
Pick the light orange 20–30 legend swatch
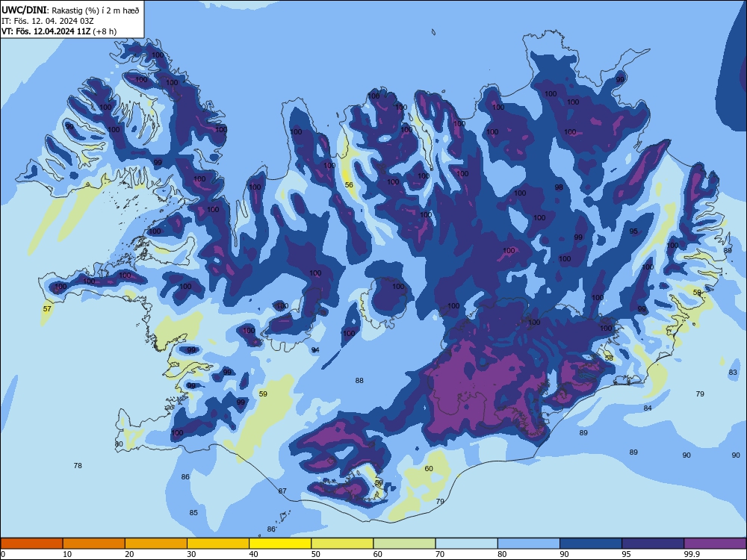pyautogui.click(x=156, y=544)
